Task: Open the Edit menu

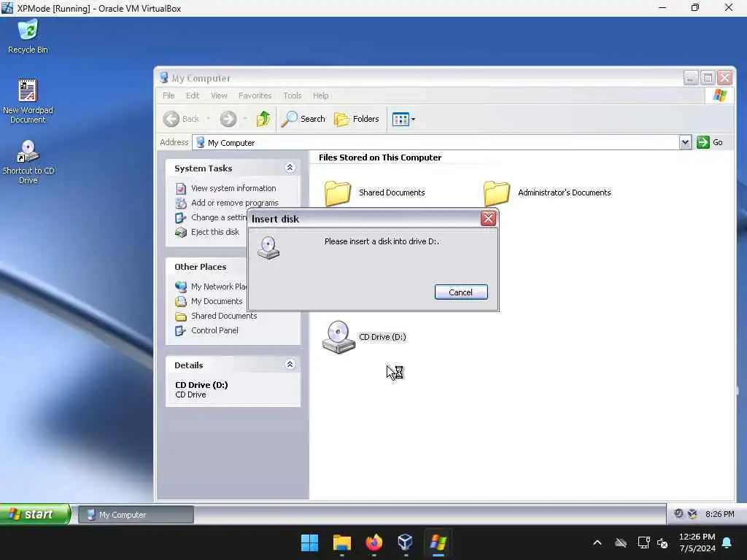Action: [x=193, y=96]
